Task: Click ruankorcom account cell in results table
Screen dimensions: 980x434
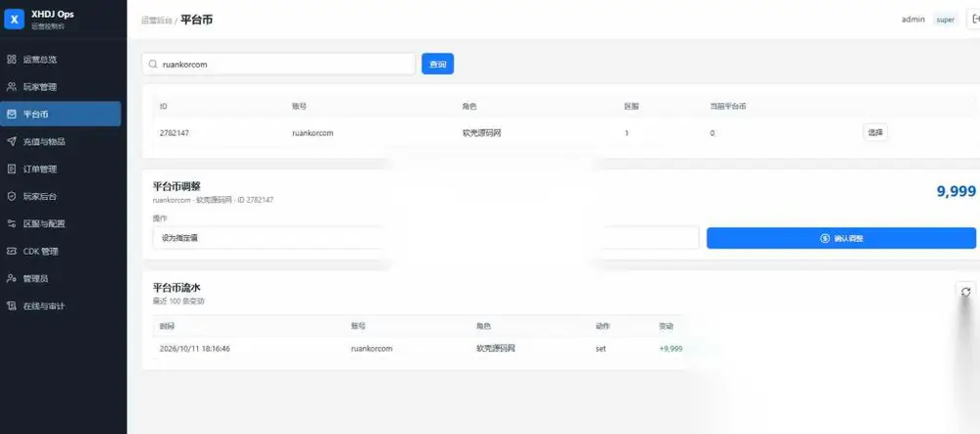Action: pyautogui.click(x=313, y=133)
